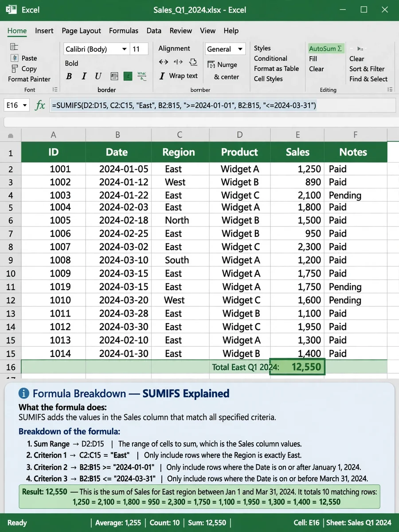Click Sort & Filter
Image resolution: width=399 pixels, height=532 pixels.
point(367,69)
